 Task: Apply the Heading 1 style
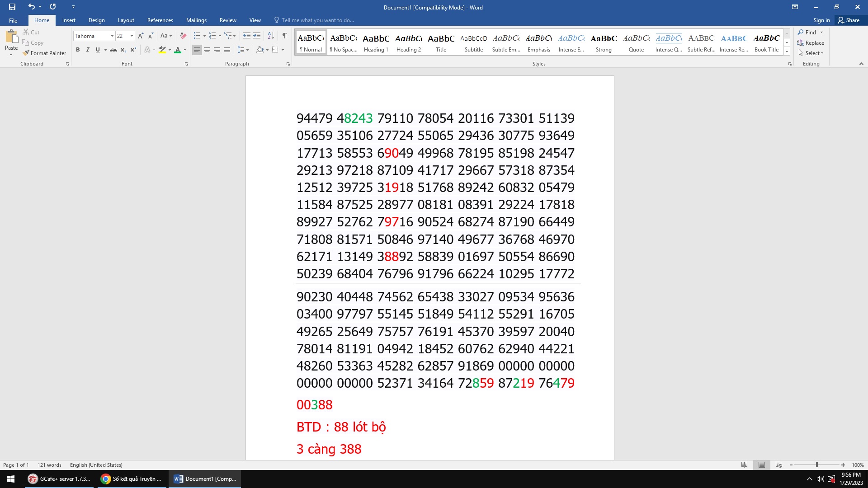pos(376,43)
